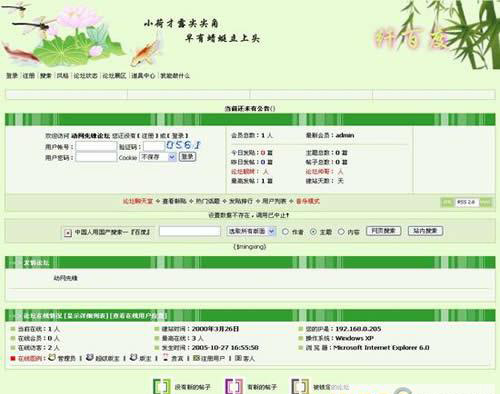The image size is (500, 394).
Task: Click the gray 被锁定的论坛 bracket icon
Action: click(300, 386)
